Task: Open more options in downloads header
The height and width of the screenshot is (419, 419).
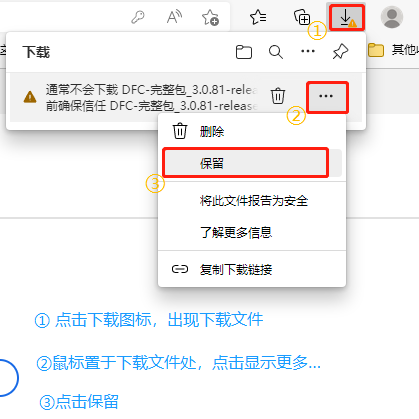Action: pyautogui.click(x=308, y=51)
